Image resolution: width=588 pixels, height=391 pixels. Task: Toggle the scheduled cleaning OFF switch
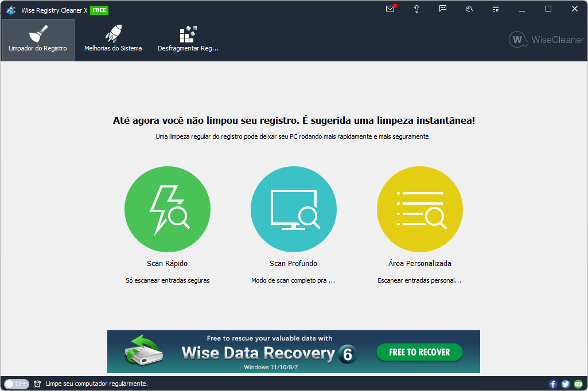[17, 384]
